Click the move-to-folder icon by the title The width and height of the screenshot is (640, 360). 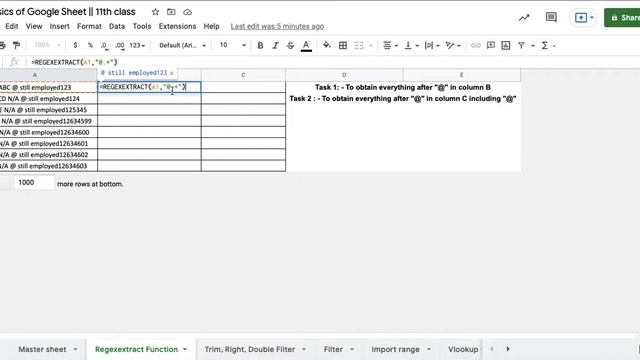(x=171, y=12)
